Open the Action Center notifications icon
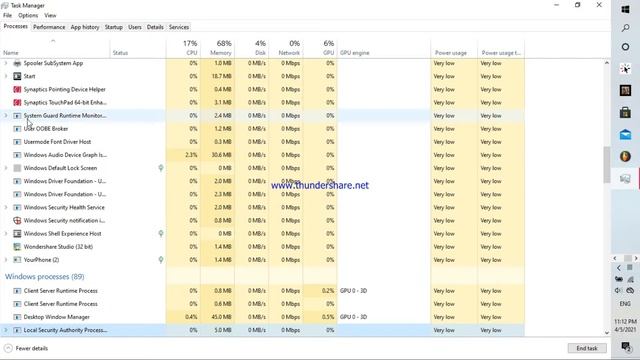 (626, 347)
